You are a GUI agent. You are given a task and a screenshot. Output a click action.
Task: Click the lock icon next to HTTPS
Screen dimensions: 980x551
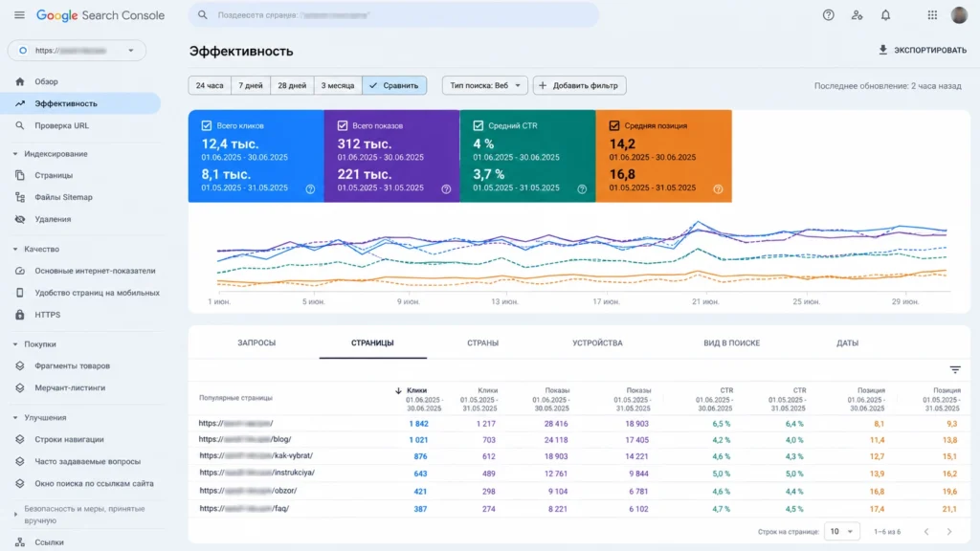tap(20, 315)
